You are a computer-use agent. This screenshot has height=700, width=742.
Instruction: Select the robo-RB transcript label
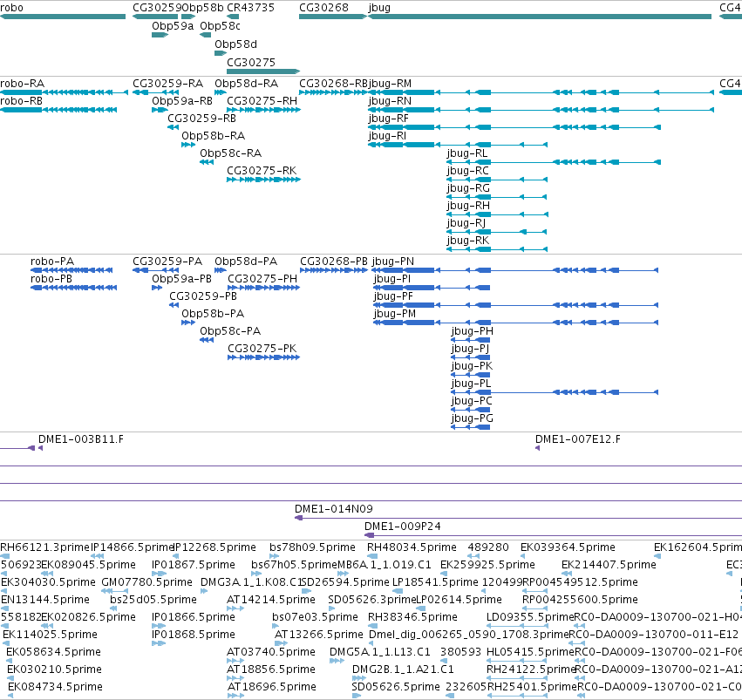tap(21, 101)
